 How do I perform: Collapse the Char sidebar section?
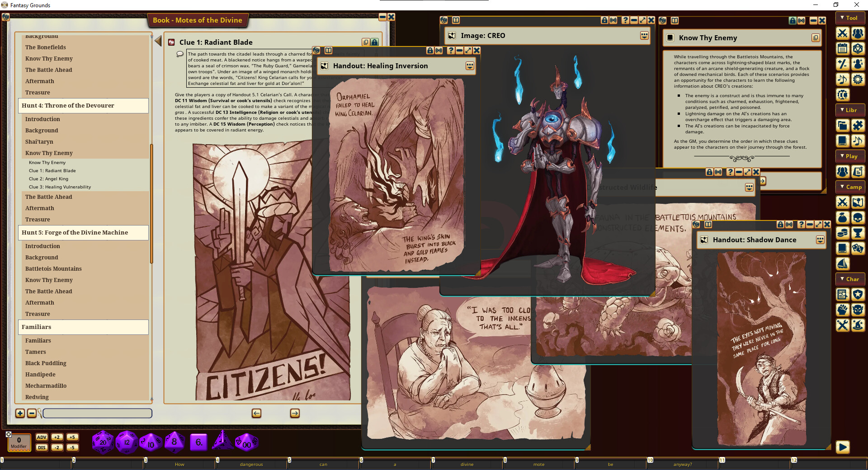tap(850, 279)
